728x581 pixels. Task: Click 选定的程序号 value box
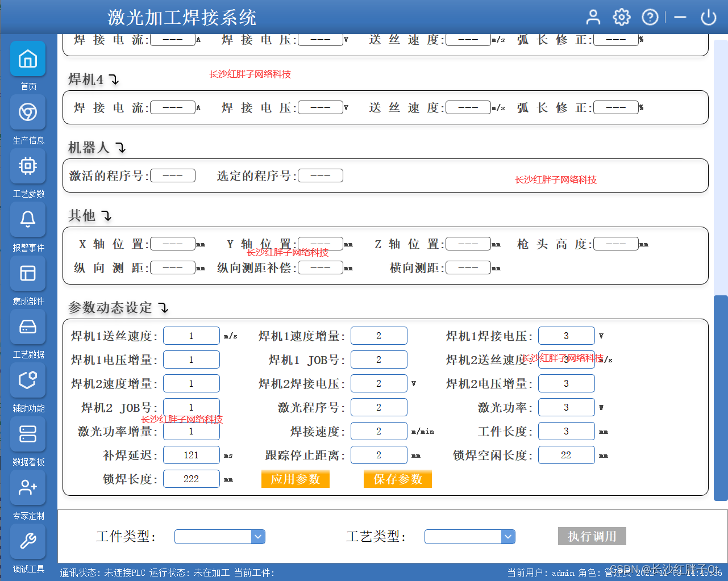click(321, 175)
